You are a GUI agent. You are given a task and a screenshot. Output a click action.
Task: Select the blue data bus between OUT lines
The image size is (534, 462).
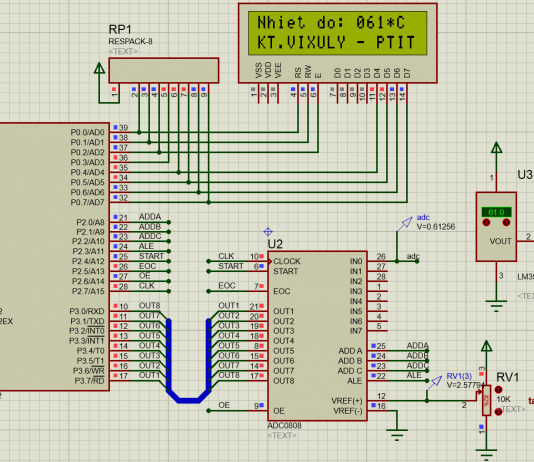(188, 400)
